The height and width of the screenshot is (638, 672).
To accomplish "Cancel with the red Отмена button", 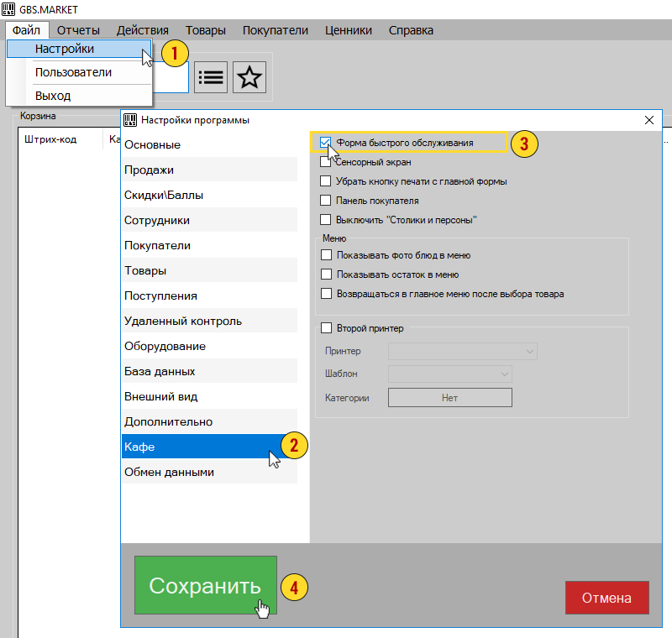I will point(606,598).
